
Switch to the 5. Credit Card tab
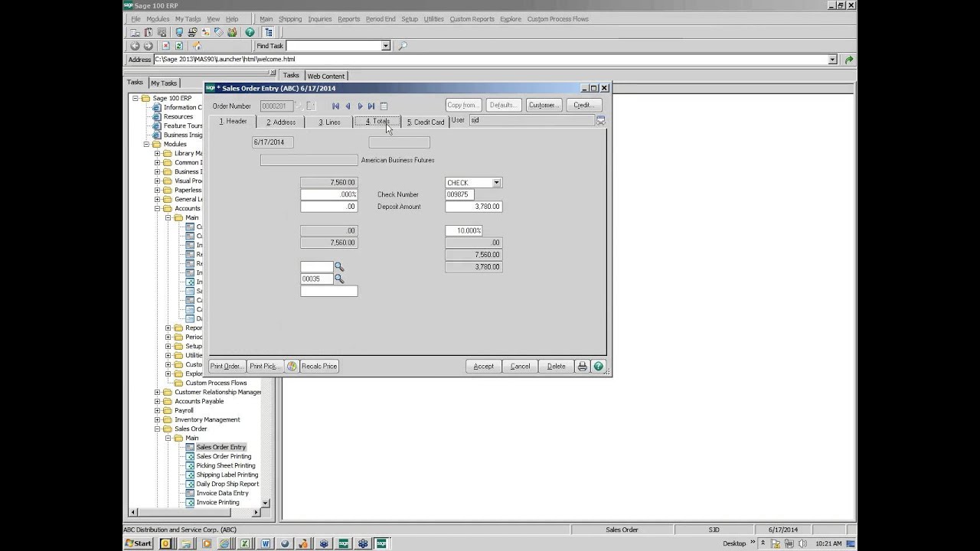point(425,122)
